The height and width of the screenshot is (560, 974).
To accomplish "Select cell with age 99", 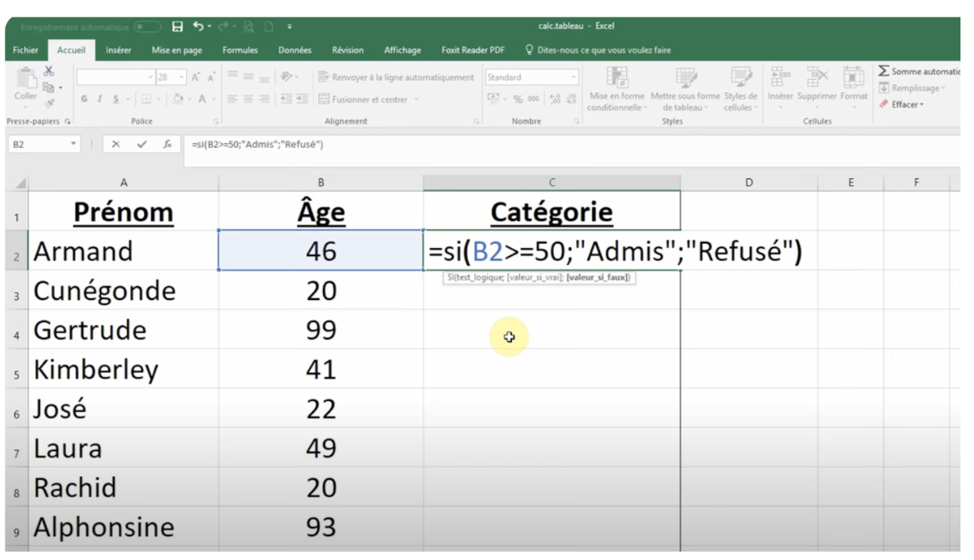I will click(x=321, y=330).
